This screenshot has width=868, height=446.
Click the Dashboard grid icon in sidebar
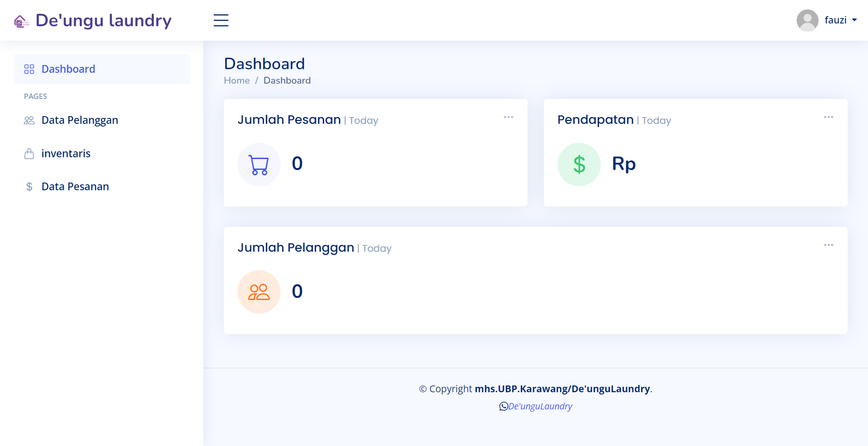point(29,69)
